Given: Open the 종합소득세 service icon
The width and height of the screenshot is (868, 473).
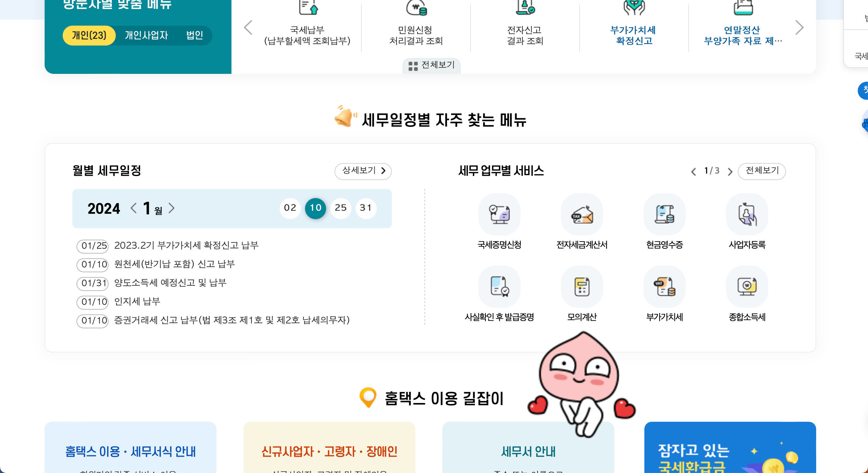Looking at the screenshot, I should tap(747, 287).
